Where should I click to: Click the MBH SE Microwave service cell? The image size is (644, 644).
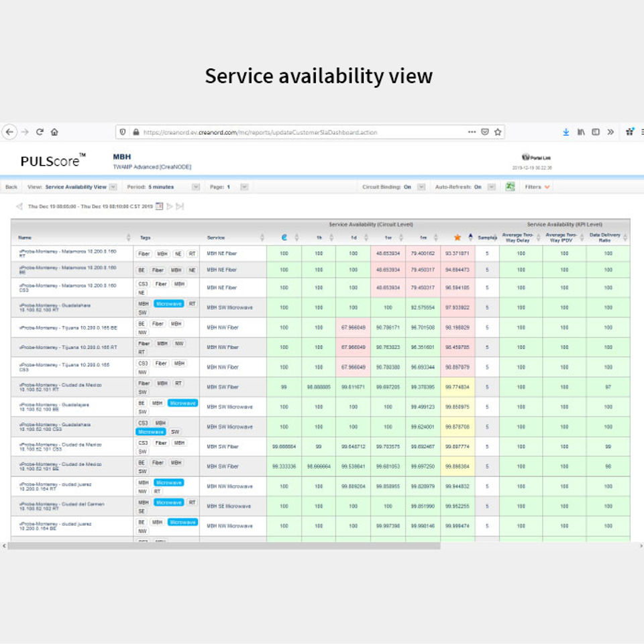(229, 506)
